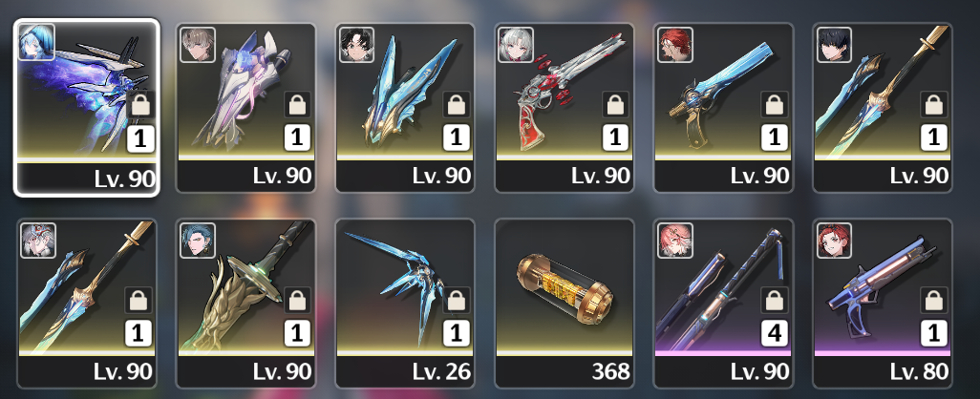The width and height of the screenshot is (980, 399).
Task: Click the red-haired male character portrait icon
Action: (675, 45)
